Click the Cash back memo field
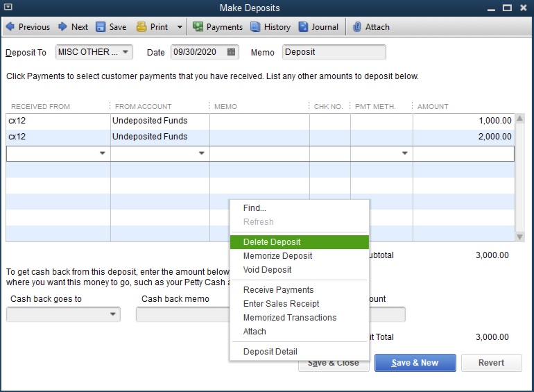The height and width of the screenshot is (392, 534). click(x=183, y=314)
